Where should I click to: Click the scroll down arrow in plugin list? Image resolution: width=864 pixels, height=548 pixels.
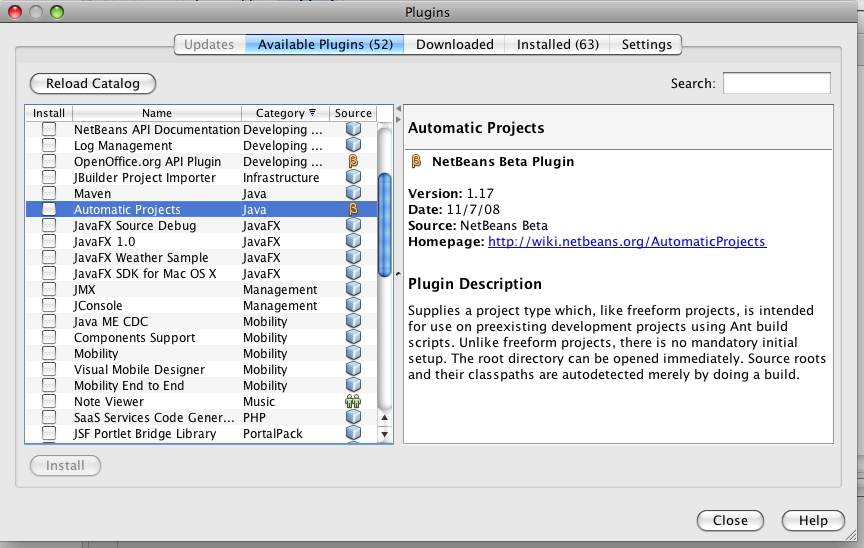coord(385,435)
